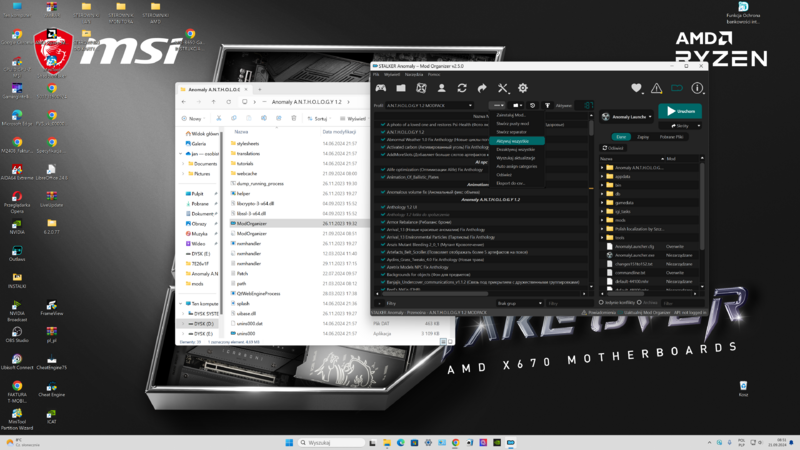Viewport: 800px width, 450px height.
Task: Open the Endorse heart icon
Action: tap(636, 88)
